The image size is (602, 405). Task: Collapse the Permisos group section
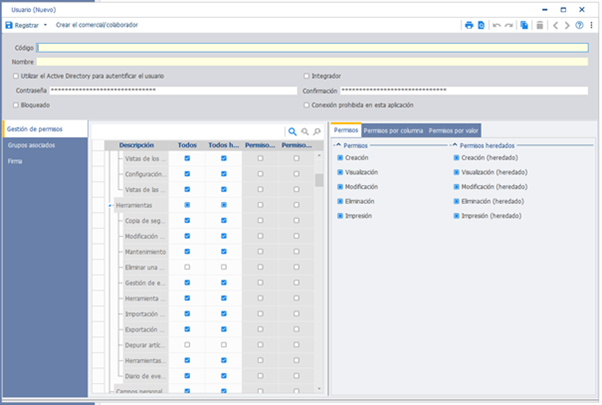click(338, 145)
